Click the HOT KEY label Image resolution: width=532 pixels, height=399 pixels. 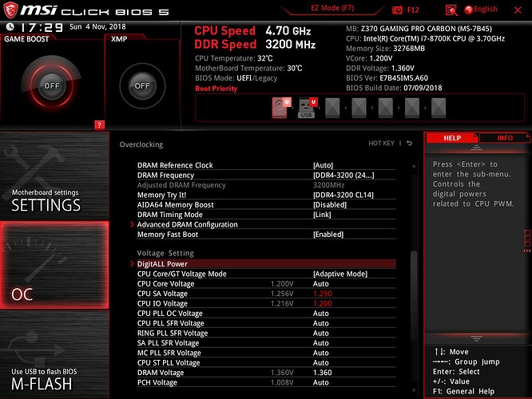click(x=381, y=144)
